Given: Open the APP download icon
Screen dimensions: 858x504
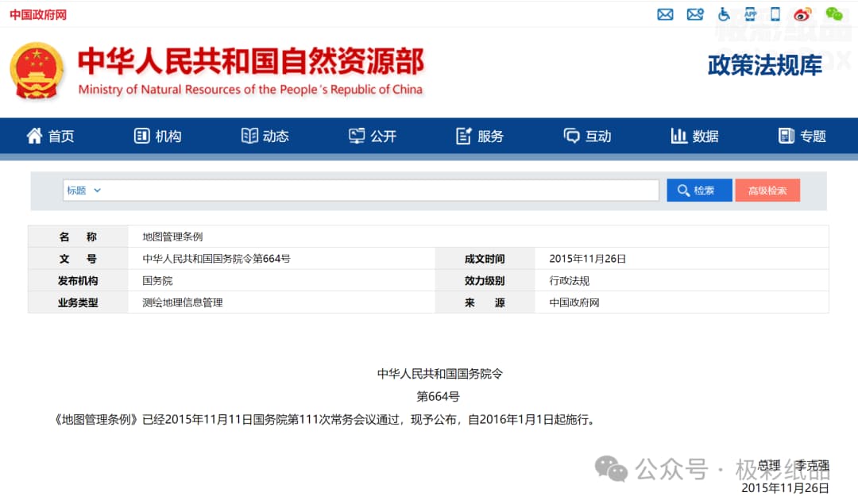Looking at the screenshot, I should tap(750, 15).
